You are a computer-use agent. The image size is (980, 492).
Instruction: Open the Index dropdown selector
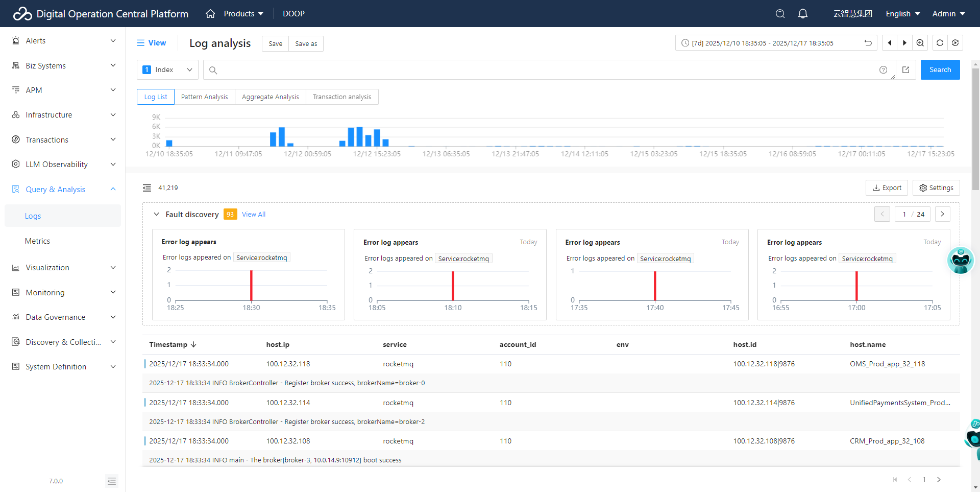(x=167, y=70)
